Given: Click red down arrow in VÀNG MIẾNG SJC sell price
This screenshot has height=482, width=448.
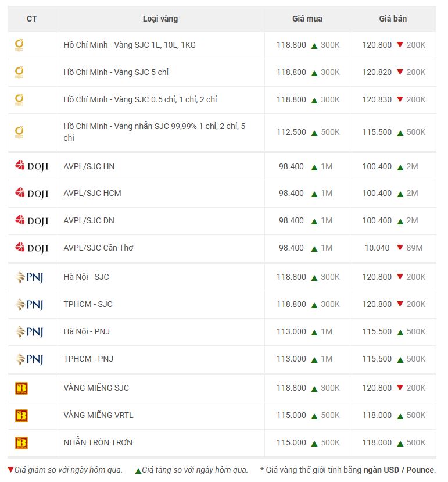Looking at the screenshot, I should click(400, 388).
